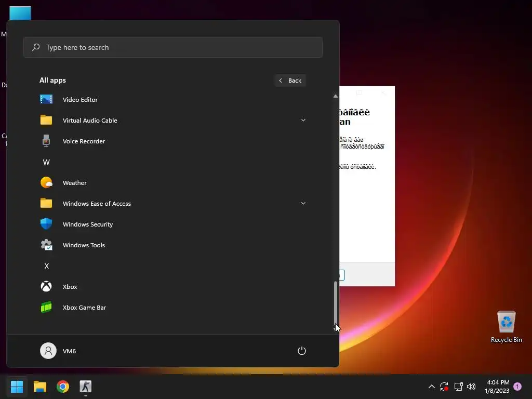Launch Google Chrome from the taskbar
Viewport: 532px width, 399px height.
point(63,387)
